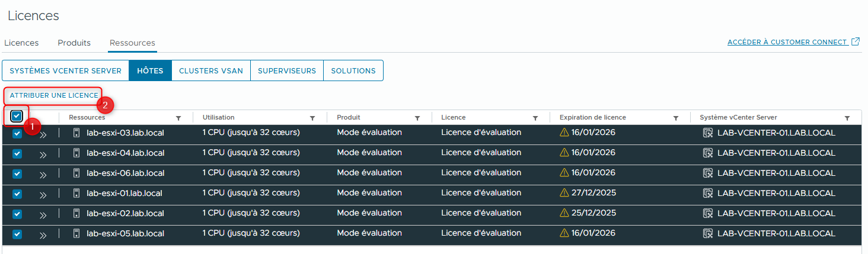The height and width of the screenshot is (254, 868).
Task: Click warning icon for lab-esxi-01 expiration
Action: pyautogui.click(x=564, y=193)
